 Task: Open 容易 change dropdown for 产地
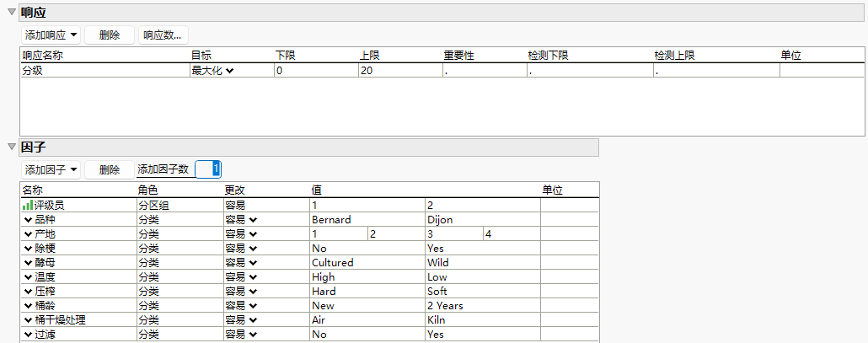point(241,234)
